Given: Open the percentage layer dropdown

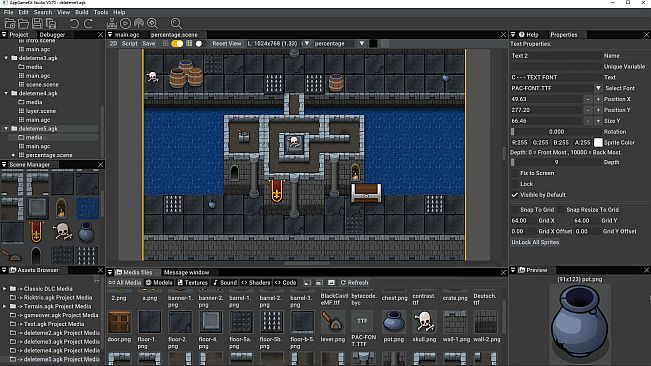Looking at the screenshot, I should coord(362,44).
